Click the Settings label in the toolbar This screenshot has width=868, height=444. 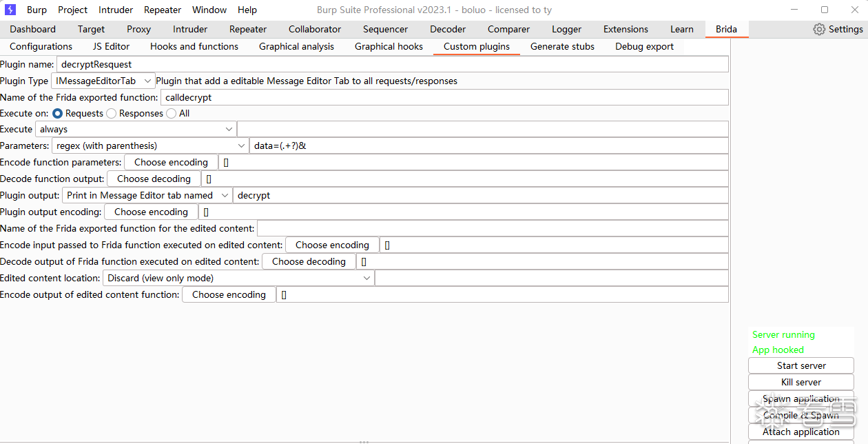point(846,29)
